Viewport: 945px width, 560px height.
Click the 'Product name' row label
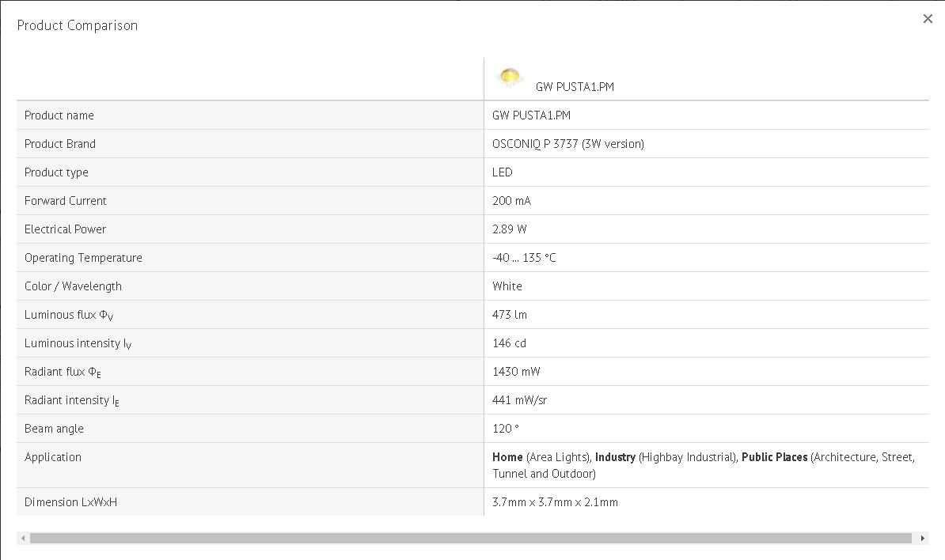pyautogui.click(x=59, y=115)
